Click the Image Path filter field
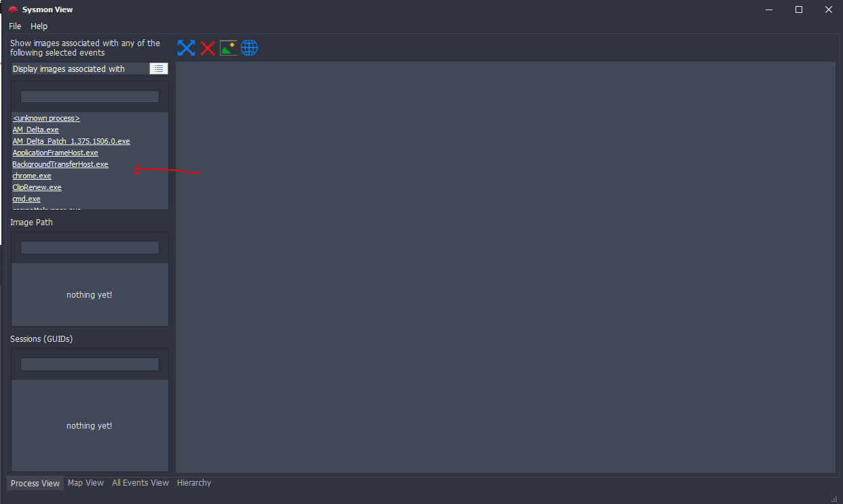843x504 pixels. coord(90,248)
